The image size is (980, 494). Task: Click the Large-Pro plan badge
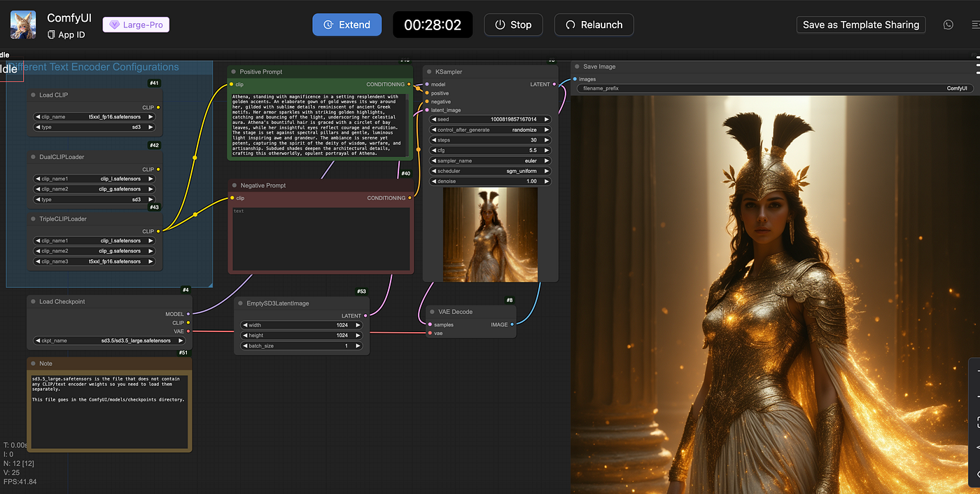tap(136, 25)
